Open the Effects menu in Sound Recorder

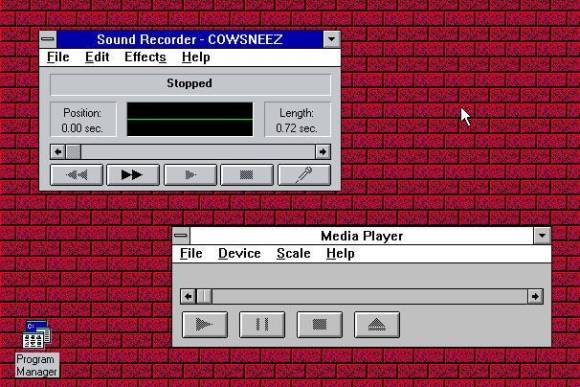(x=145, y=57)
